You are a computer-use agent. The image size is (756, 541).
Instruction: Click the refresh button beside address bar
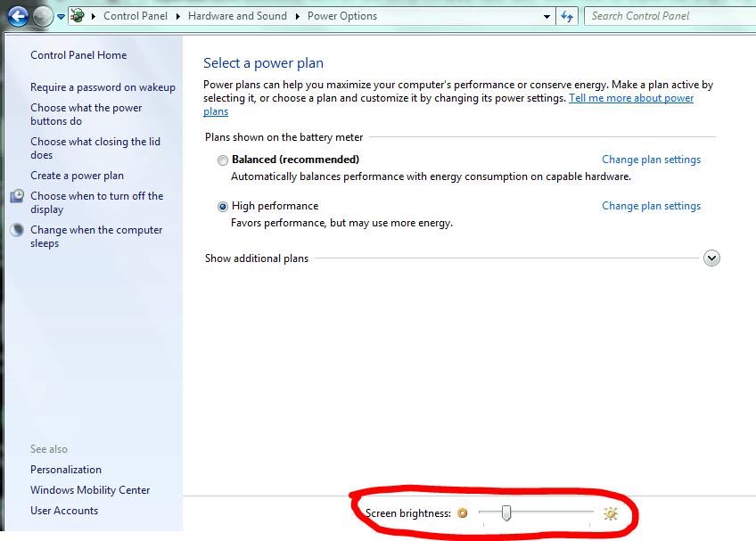[567, 16]
